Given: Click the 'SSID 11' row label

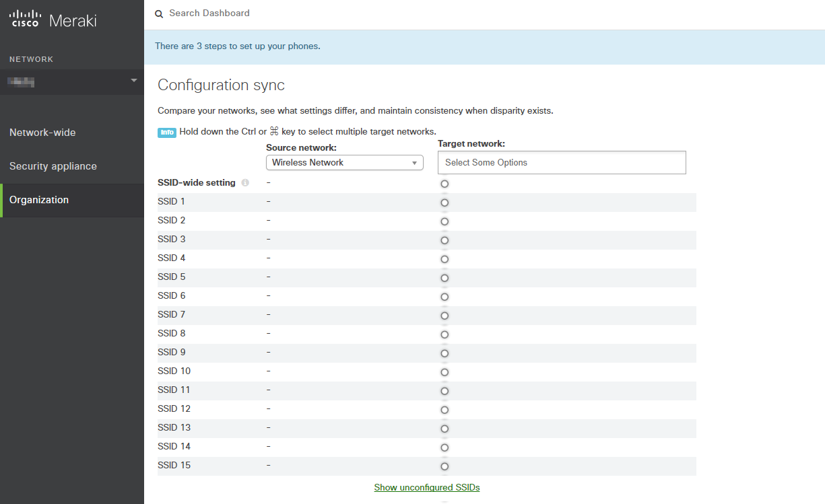Looking at the screenshot, I should (174, 390).
